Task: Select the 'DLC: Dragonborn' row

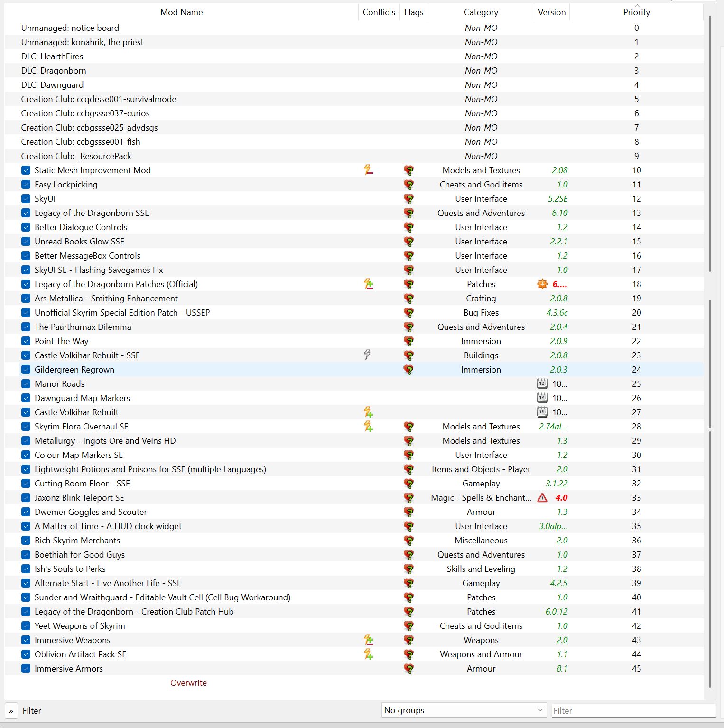Action: pyautogui.click(x=354, y=70)
